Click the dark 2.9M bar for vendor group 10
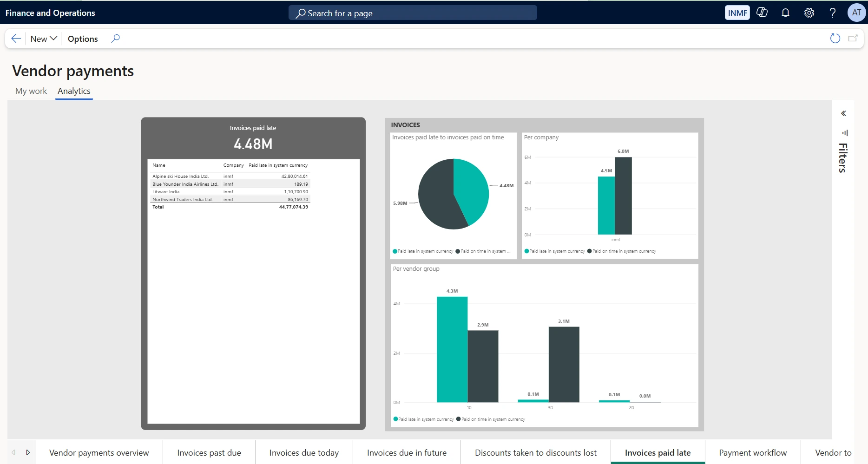The image size is (868, 464). (x=483, y=366)
